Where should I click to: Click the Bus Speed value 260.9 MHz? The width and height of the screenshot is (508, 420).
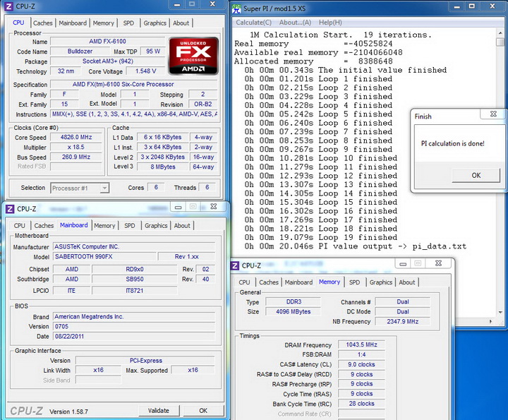click(76, 157)
